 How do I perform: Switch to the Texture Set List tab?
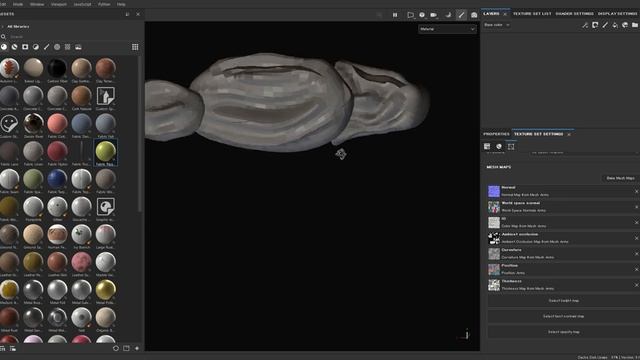(x=532, y=13)
